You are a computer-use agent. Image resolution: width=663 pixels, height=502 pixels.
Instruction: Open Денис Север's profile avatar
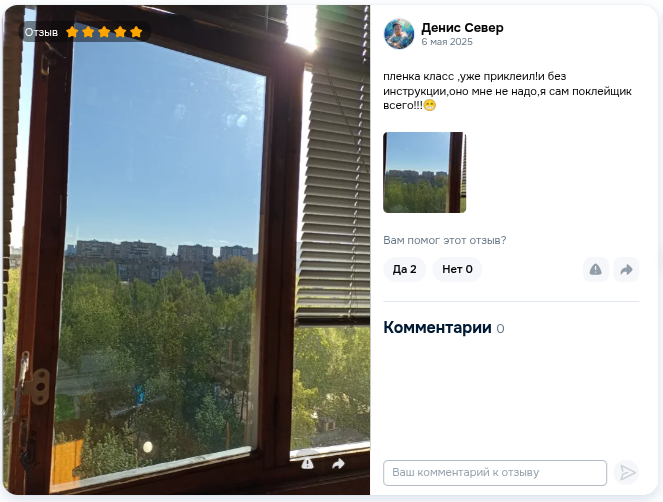(399, 34)
